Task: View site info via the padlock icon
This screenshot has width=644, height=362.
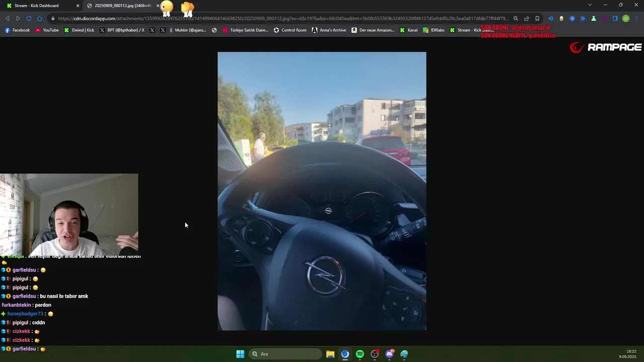Action: coord(52,19)
